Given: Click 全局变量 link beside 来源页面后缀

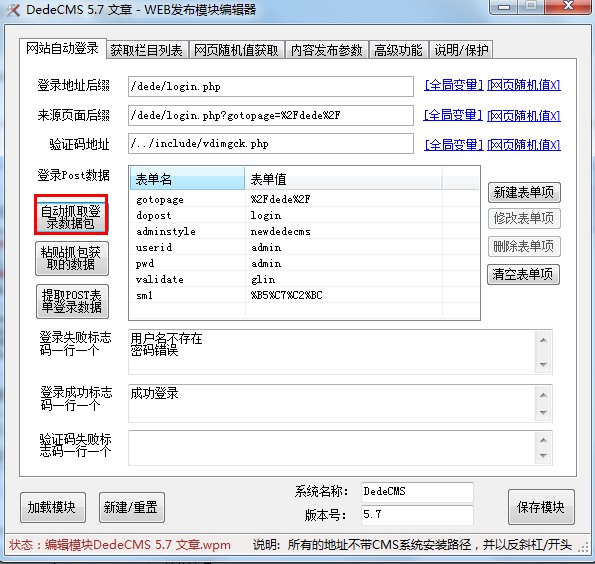Looking at the screenshot, I should pyautogui.click(x=453, y=115).
